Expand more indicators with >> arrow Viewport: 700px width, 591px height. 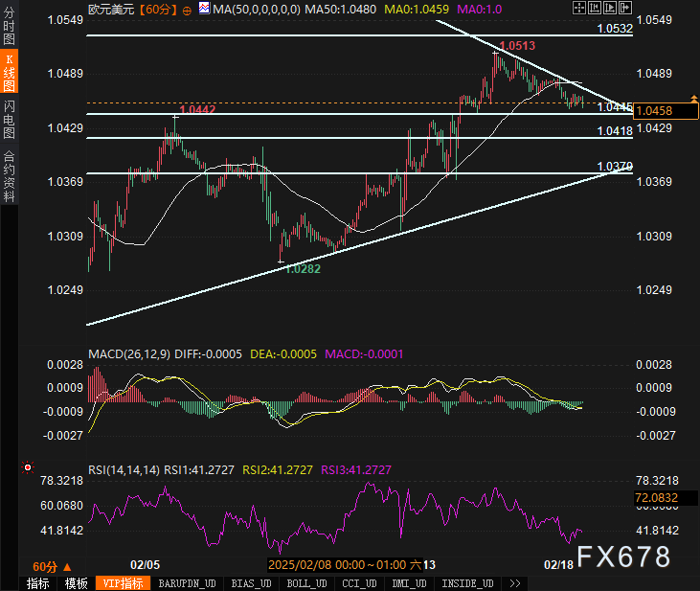tap(515, 583)
